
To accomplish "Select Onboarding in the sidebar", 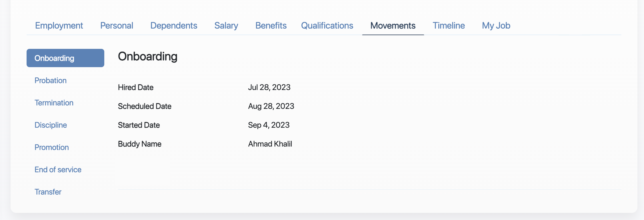I will (54, 58).
